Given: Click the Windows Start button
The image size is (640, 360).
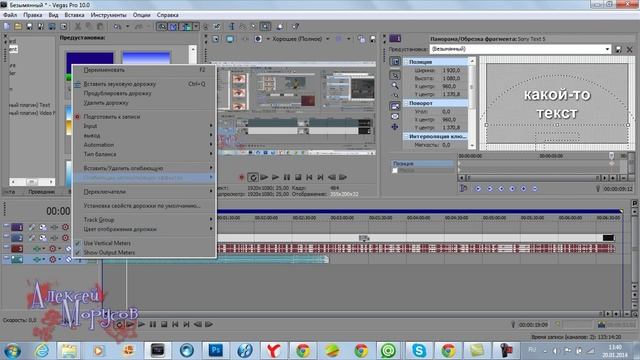Looking at the screenshot, I should pyautogui.click(x=12, y=351).
